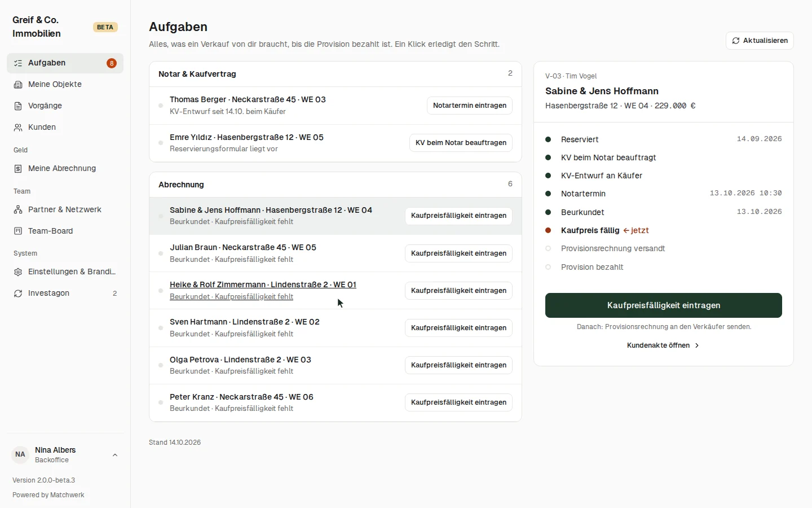Click the Sabine & Jens Hoffmann detail heading
The height and width of the screenshot is (508, 812).
pyautogui.click(x=602, y=91)
